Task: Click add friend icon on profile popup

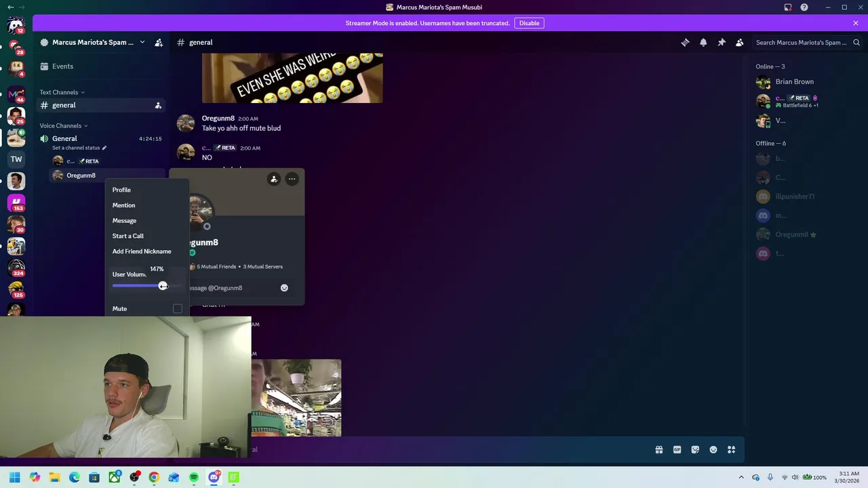Action: [x=274, y=179]
